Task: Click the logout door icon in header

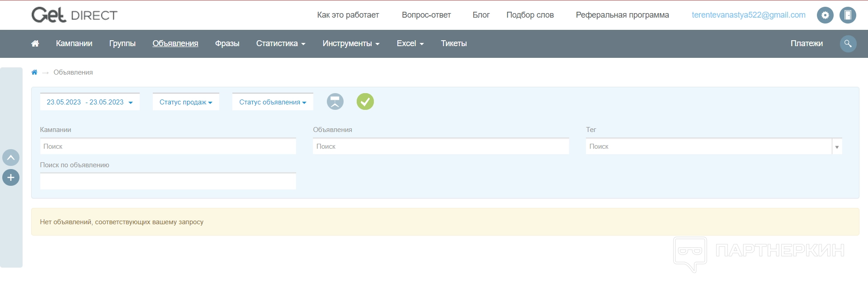Action: coord(848,15)
